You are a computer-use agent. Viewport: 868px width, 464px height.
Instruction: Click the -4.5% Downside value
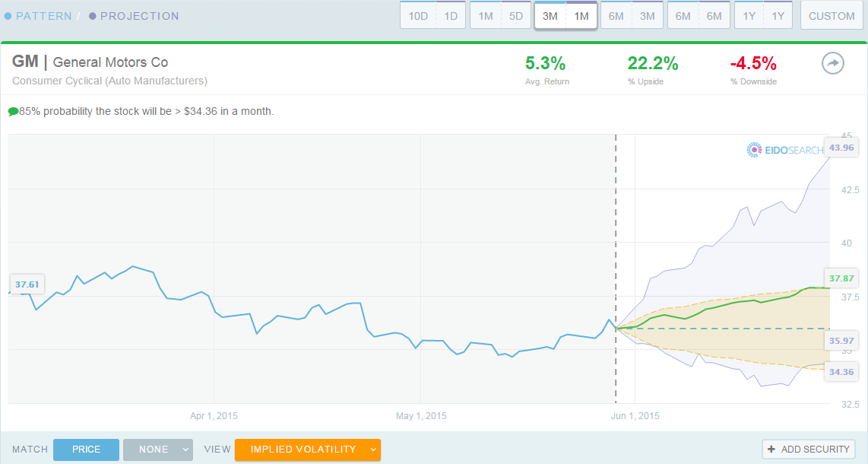click(753, 64)
